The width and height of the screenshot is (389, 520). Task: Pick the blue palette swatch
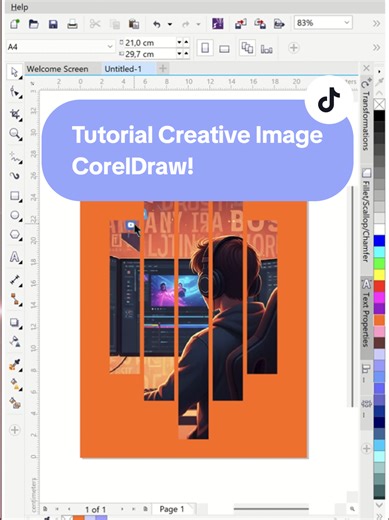379,240
